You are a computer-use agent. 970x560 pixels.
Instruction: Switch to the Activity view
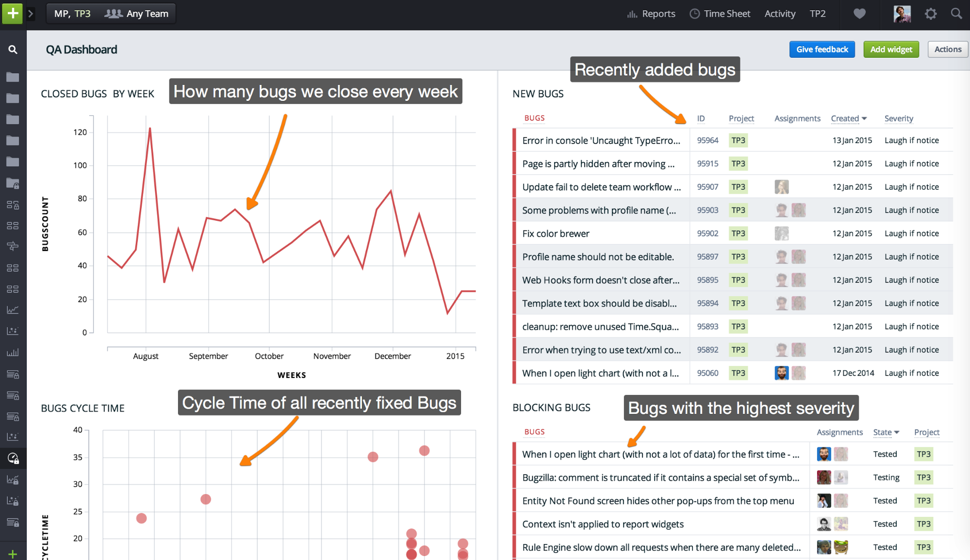[x=779, y=14]
